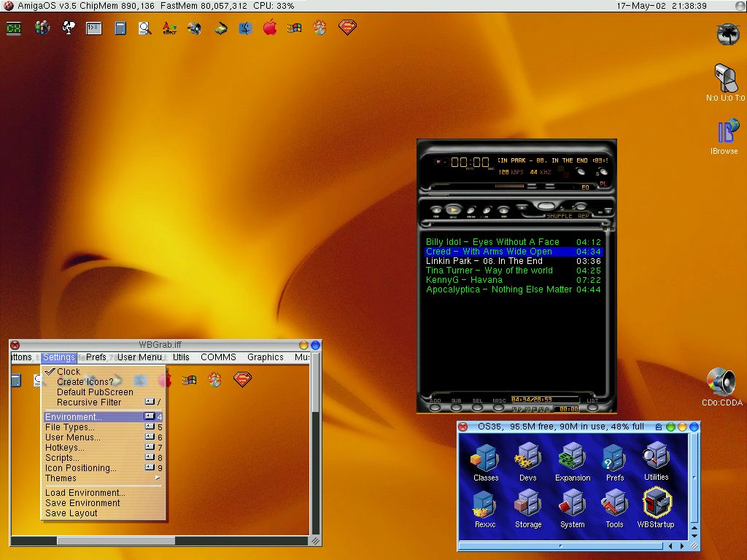Click the red apple icon in toolbar
The height and width of the screenshot is (560, 747).
(x=270, y=28)
